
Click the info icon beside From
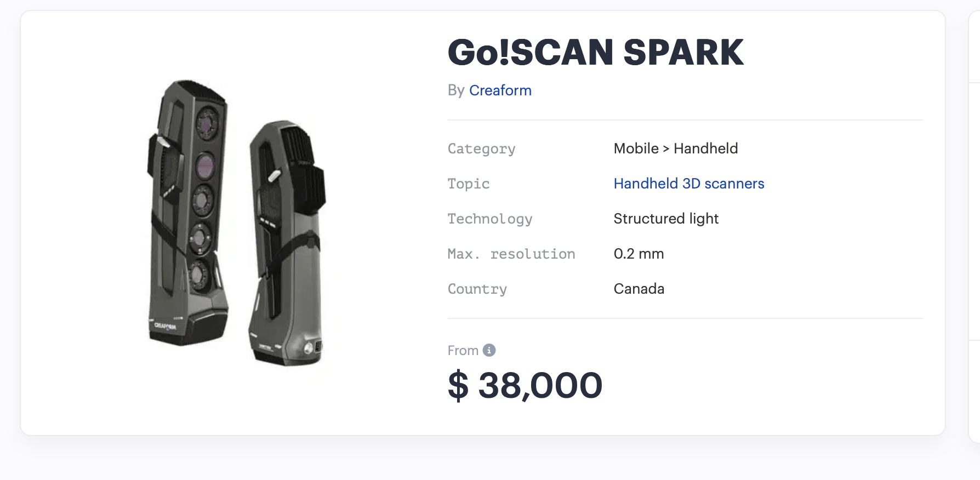(x=489, y=350)
